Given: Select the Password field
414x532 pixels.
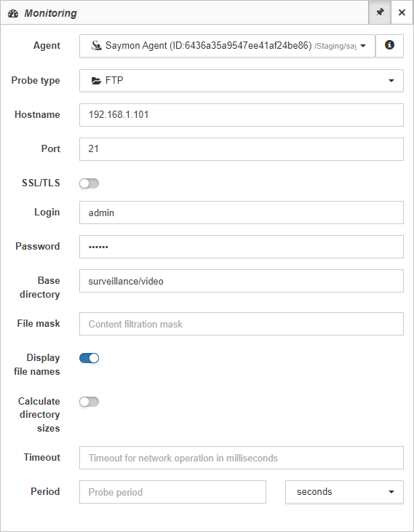Looking at the screenshot, I should coord(242,247).
